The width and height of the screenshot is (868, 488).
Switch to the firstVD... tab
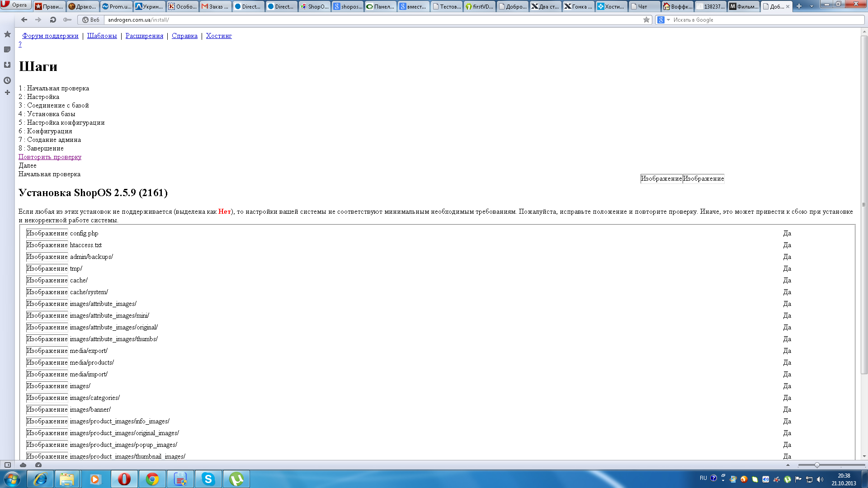pos(479,6)
